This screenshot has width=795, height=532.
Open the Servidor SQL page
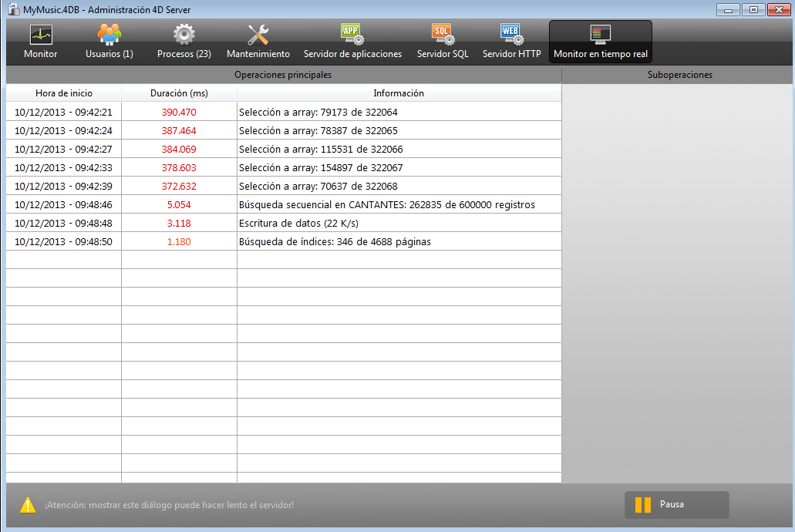(x=443, y=42)
